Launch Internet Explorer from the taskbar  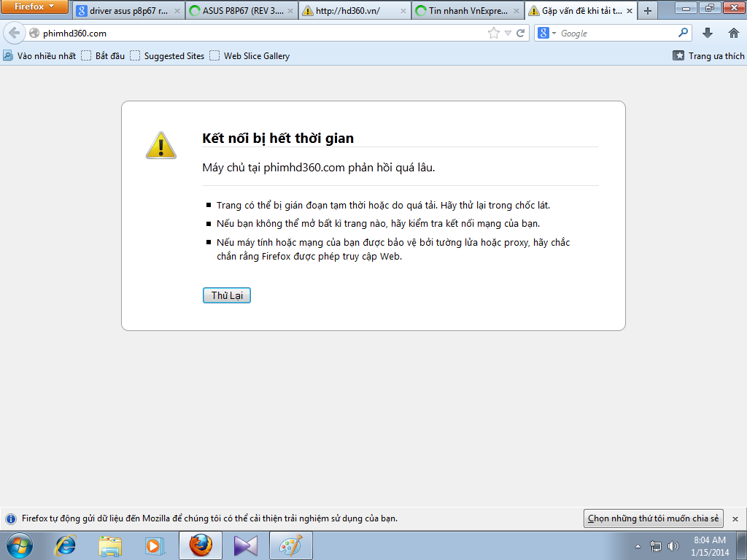[x=65, y=545]
